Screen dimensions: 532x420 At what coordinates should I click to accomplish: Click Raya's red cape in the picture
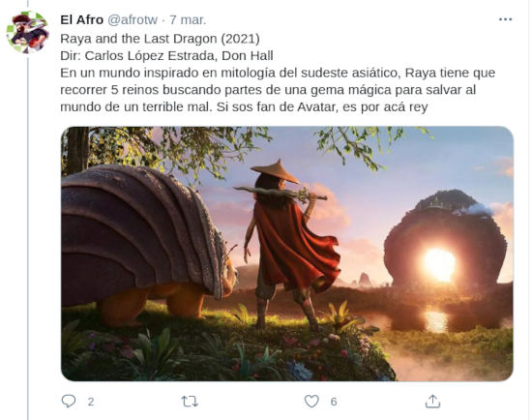point(295,246)
